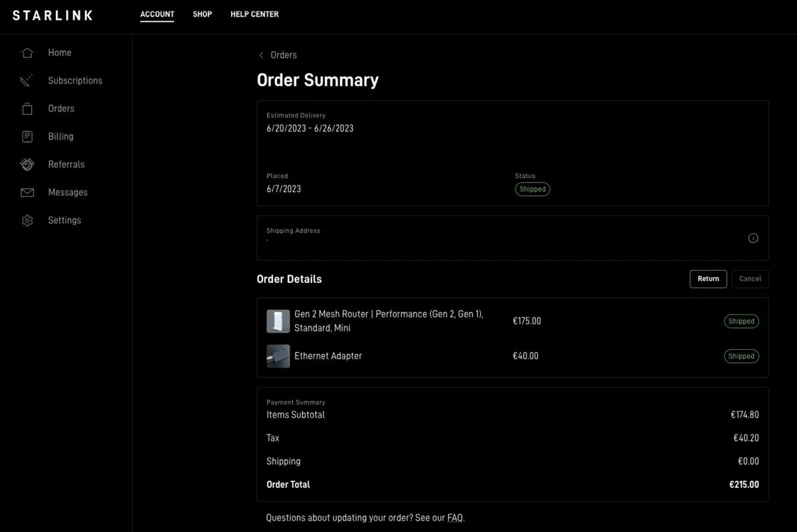This screenshot has height=532, width=797.
Task: Open the Gen 2 Mesh Router thumbnail
Action: (278, 321)
